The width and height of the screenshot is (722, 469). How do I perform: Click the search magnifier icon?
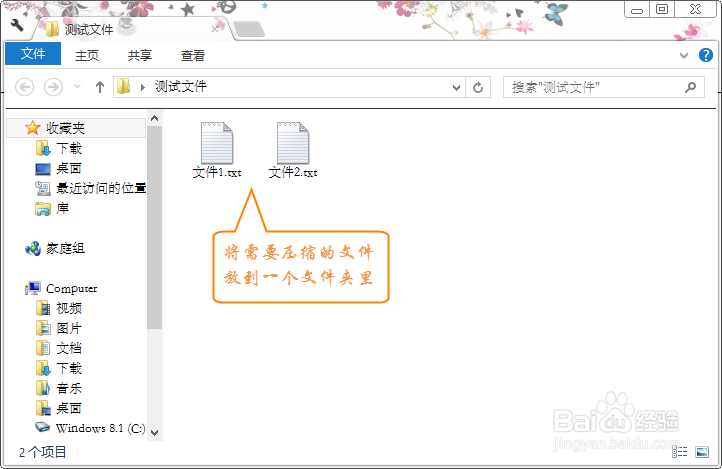[x=690, y=87]
